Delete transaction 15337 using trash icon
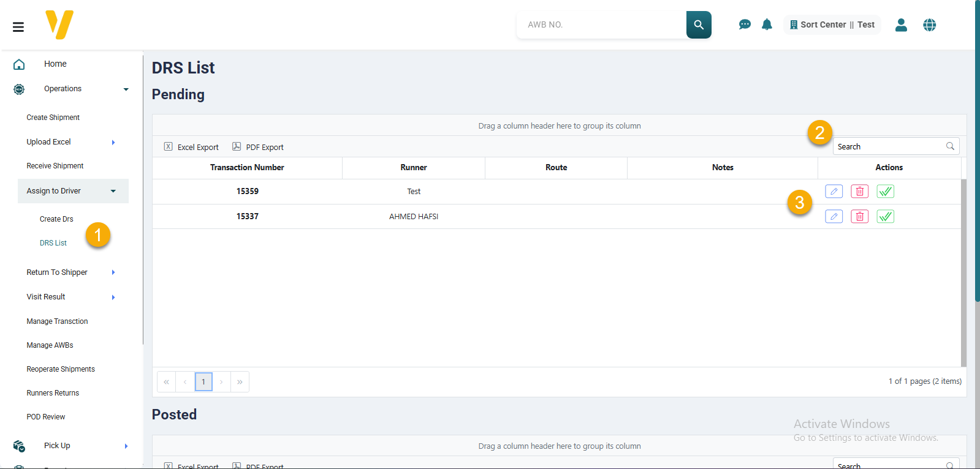 [859, 217]
